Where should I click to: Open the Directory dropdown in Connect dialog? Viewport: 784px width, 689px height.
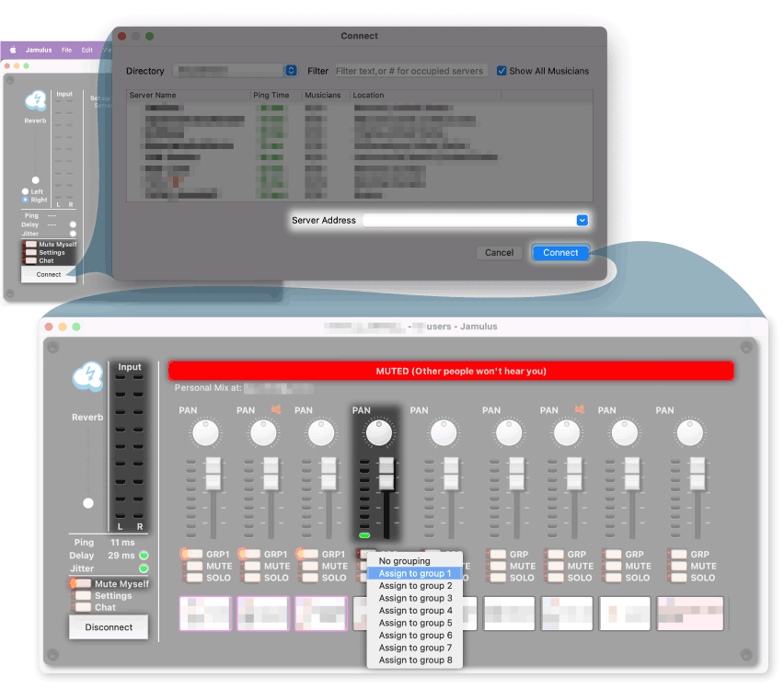[x=291, y=71]
